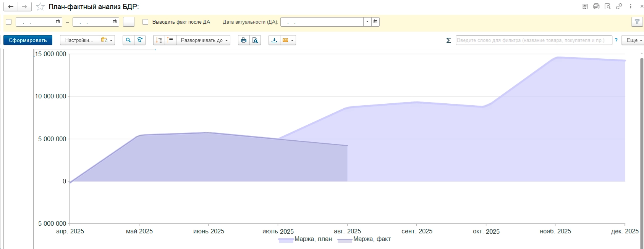Click 'Маржа, план' legend color swatch
The image size is (644, 249).
(x=286, y=240)
